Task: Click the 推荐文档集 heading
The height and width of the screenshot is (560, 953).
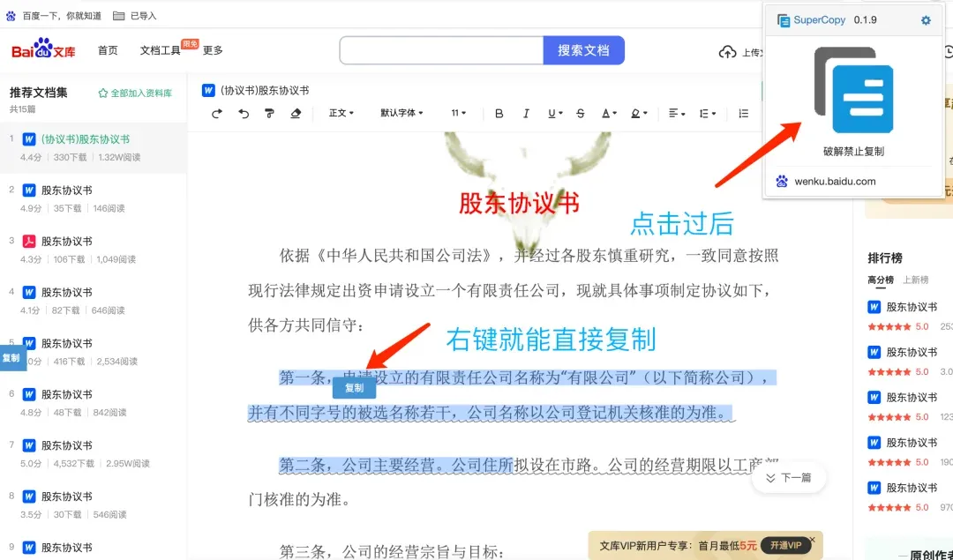Action: point(38,93)
